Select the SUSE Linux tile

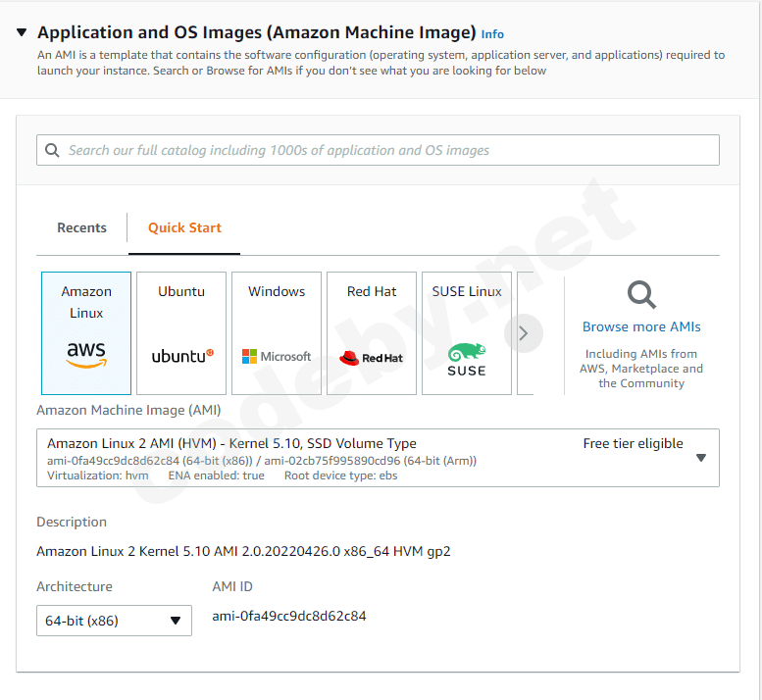[467, 333]
